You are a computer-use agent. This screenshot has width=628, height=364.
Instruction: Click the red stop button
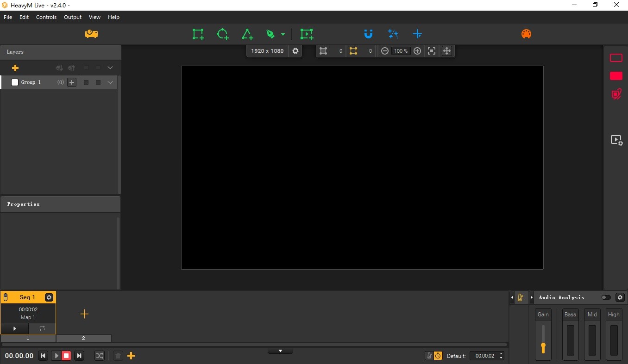pos(66,356)
